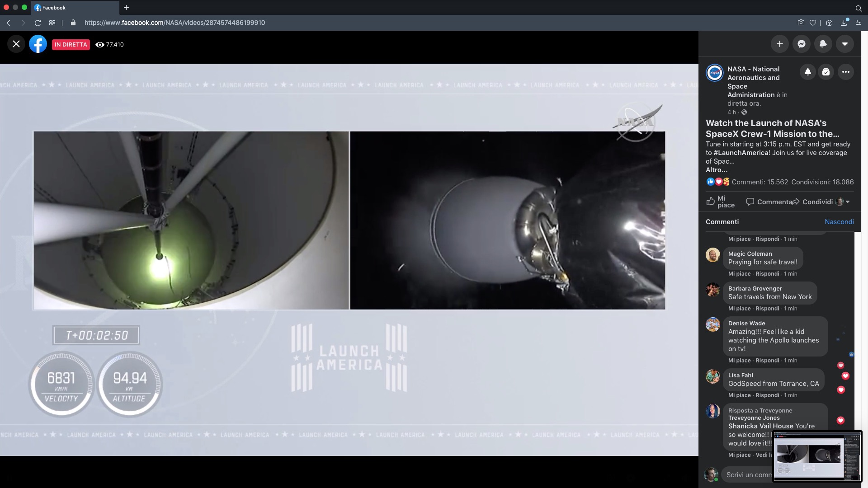Toggle live video notifications bell for NASA post
This screenshot has width=868, height=488.
(x=808, y=72)
